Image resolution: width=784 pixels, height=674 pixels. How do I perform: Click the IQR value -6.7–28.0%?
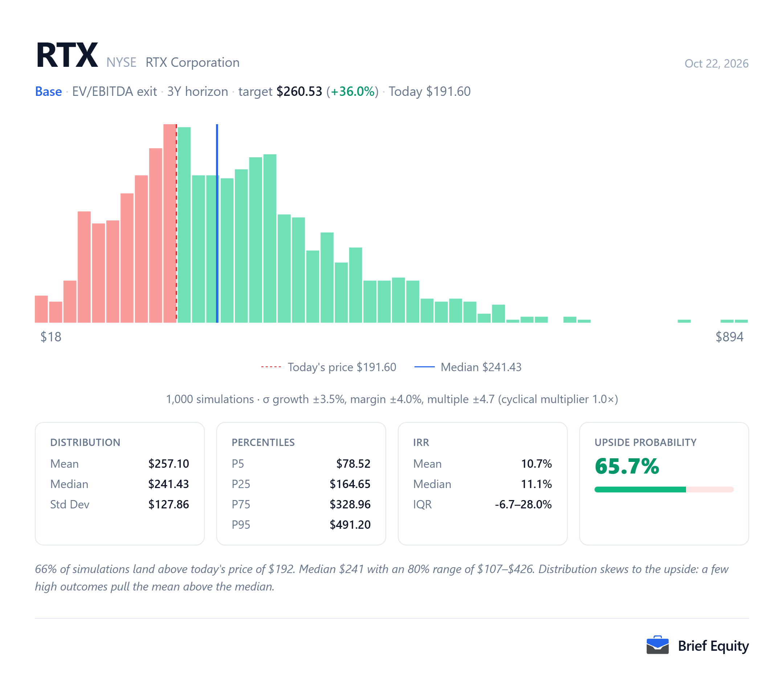pyautogui.click(x=523, y=504)
